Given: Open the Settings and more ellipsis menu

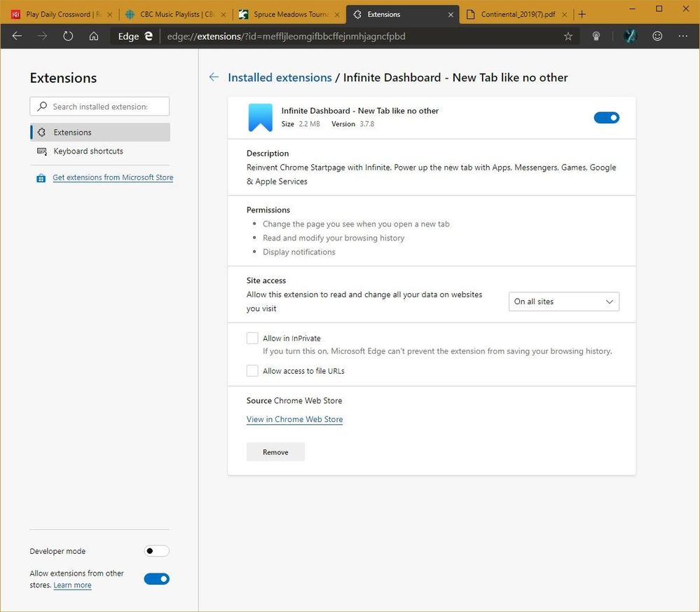Looking at the screenshot, I should click(x=683, y=36).
